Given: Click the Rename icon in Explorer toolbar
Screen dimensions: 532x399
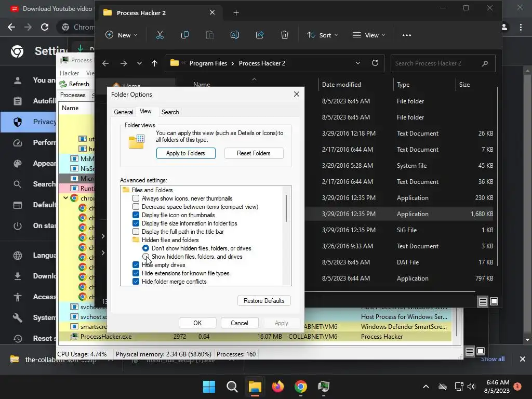Looking at the screenshot, I should [235, 35].
